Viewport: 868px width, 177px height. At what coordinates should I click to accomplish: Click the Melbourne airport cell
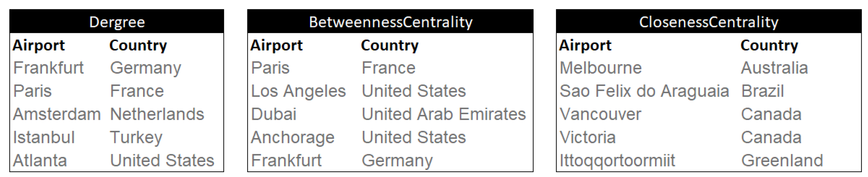pos(601,68)
